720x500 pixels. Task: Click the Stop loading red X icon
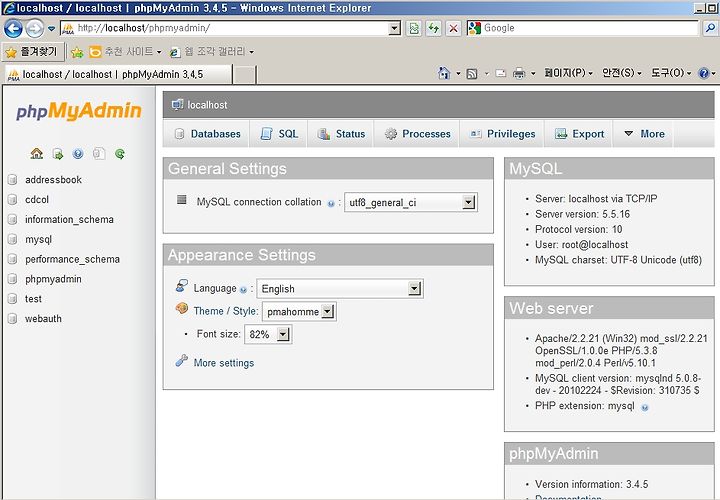pos(453,28)
